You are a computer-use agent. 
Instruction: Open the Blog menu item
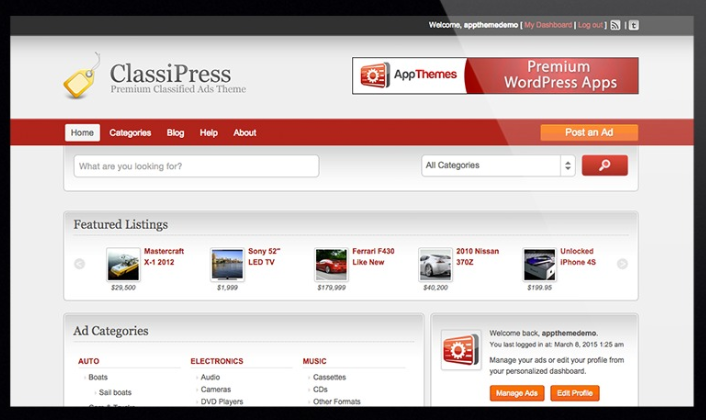(175, 133)
